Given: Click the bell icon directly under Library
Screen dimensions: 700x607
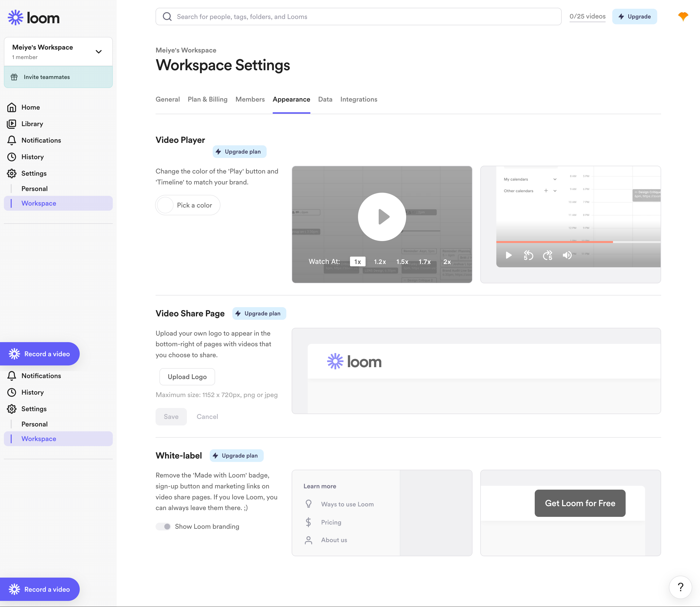Looking at the screenshot, I should (x=12, y=140).
